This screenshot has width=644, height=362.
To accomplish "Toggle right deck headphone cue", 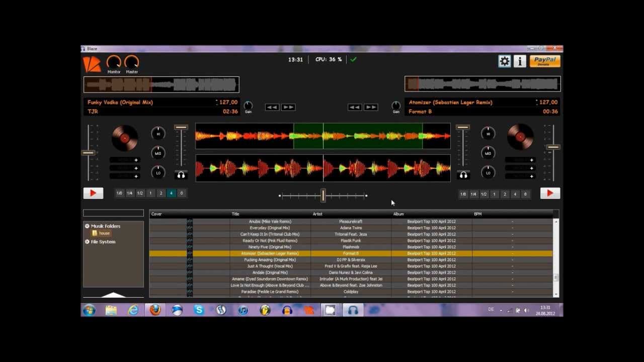I will tap(463, 175).
